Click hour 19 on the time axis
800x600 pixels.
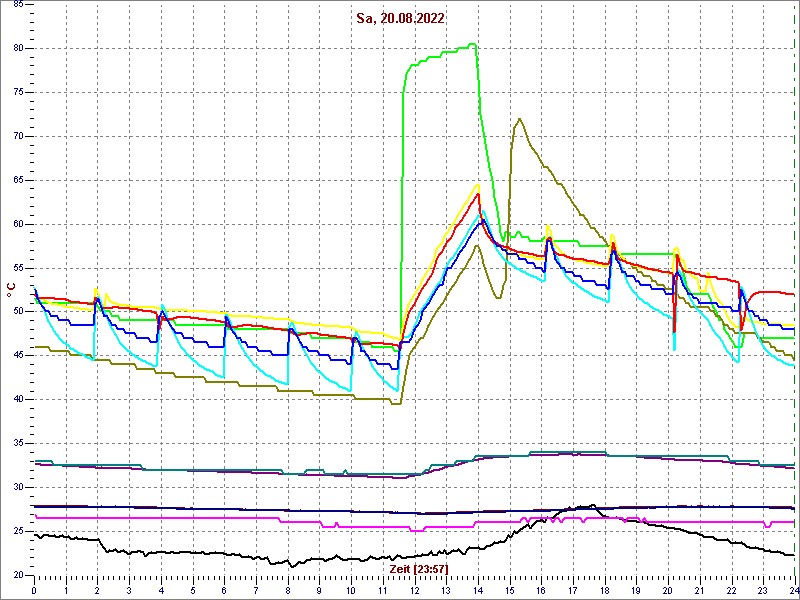click(636, 591)
